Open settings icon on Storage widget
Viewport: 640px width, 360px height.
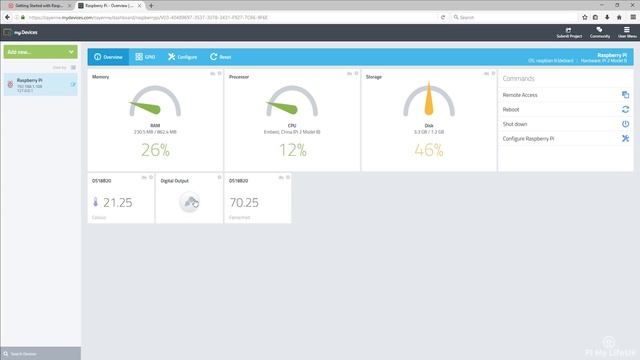493,73
